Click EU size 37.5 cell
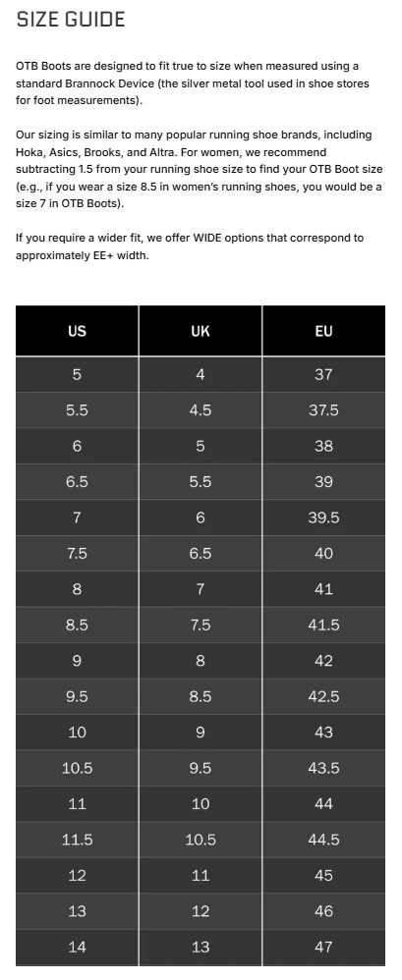This screenshot has height=980, width=402. pyautogui.click(x=323, y=410)
